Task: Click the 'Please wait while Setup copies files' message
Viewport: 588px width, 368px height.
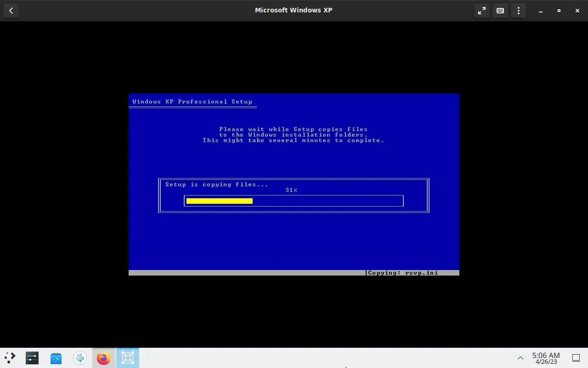Action: [293, 129]
